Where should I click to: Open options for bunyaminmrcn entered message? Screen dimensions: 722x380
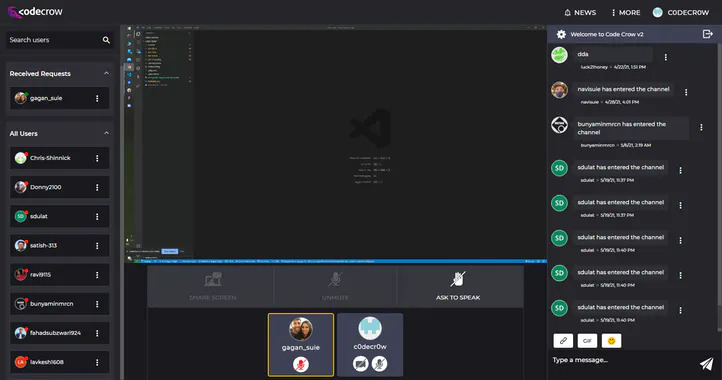[701, 127]
